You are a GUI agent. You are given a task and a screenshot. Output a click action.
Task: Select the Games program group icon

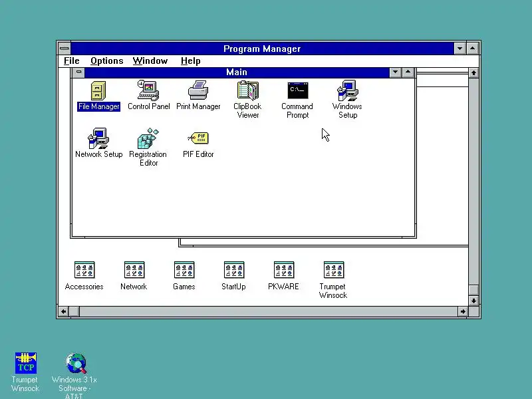(x=184, y=270)
